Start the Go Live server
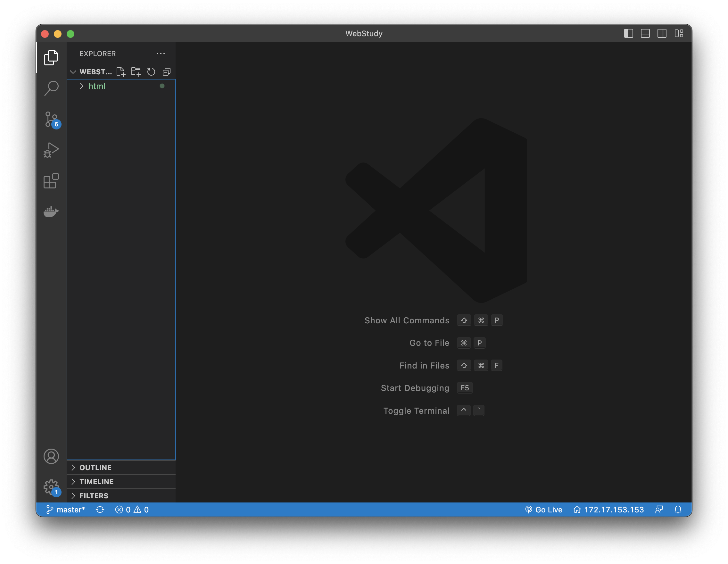The image size is (728, 564). click(543, 509)
